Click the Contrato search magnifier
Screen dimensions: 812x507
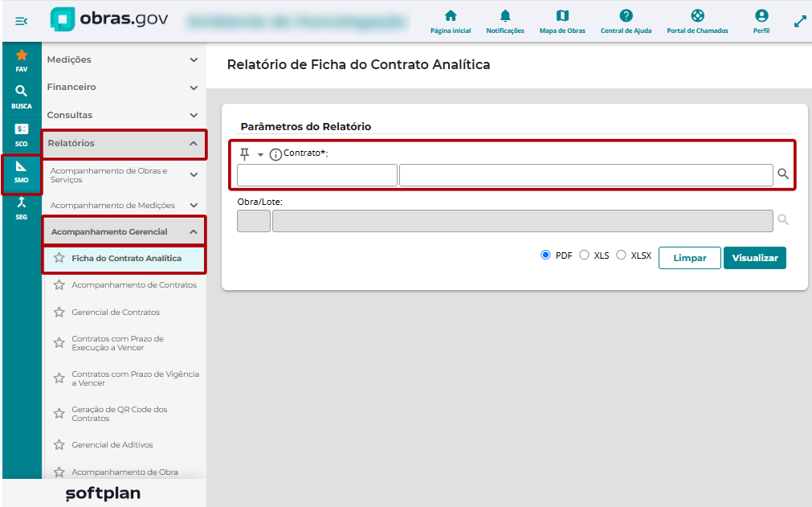click(x=783, y=174)
